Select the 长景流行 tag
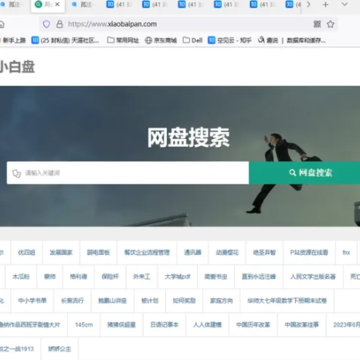The image size is (360, 360). pyautogui.click(x=72, y=301)
